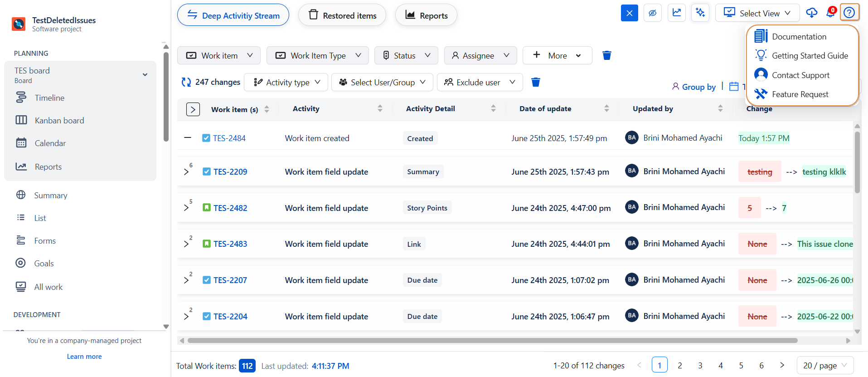This screenshot has width=868, height=377.
Task: Click the AI sparkles icon
Action: tap(700, 13)
